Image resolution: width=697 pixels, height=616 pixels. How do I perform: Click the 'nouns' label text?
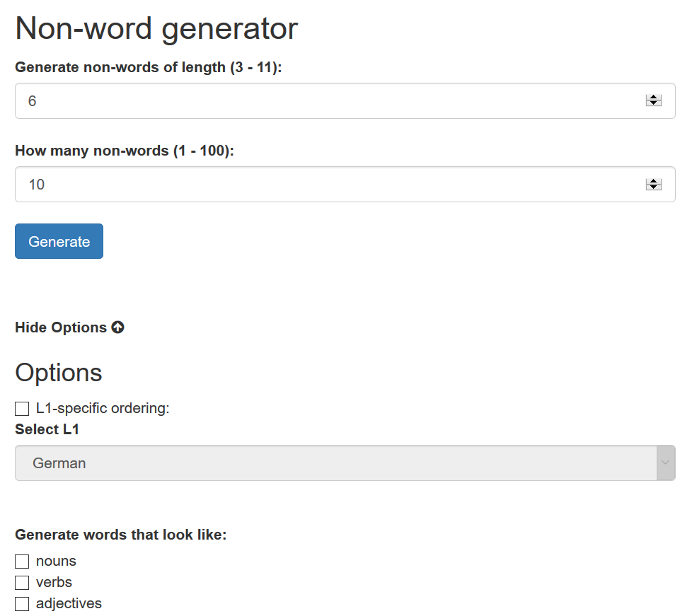tap(56, 562)
